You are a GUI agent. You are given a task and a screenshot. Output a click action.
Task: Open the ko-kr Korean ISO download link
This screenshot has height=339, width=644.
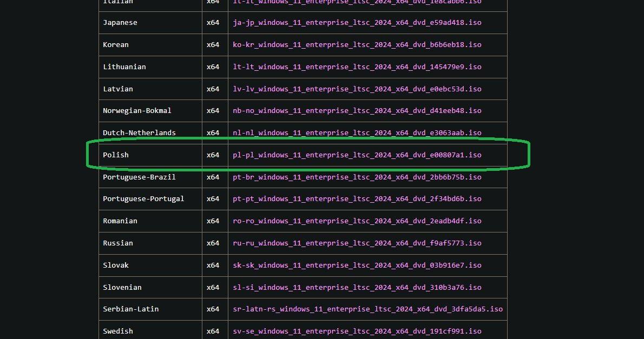click(x=357, y=45)
